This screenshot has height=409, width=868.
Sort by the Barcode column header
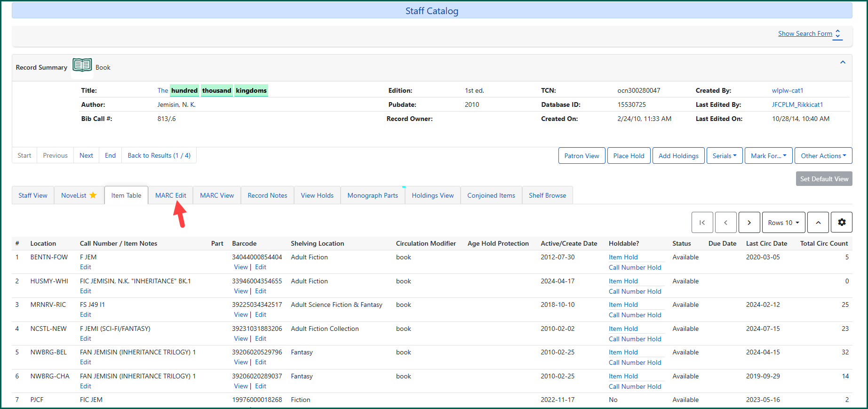tap(244, 243)
